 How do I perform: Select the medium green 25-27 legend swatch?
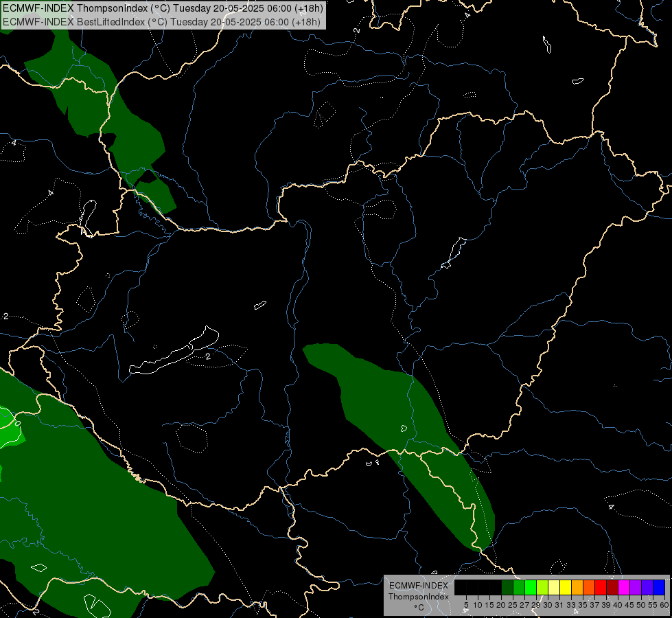[x=519, y=587]
